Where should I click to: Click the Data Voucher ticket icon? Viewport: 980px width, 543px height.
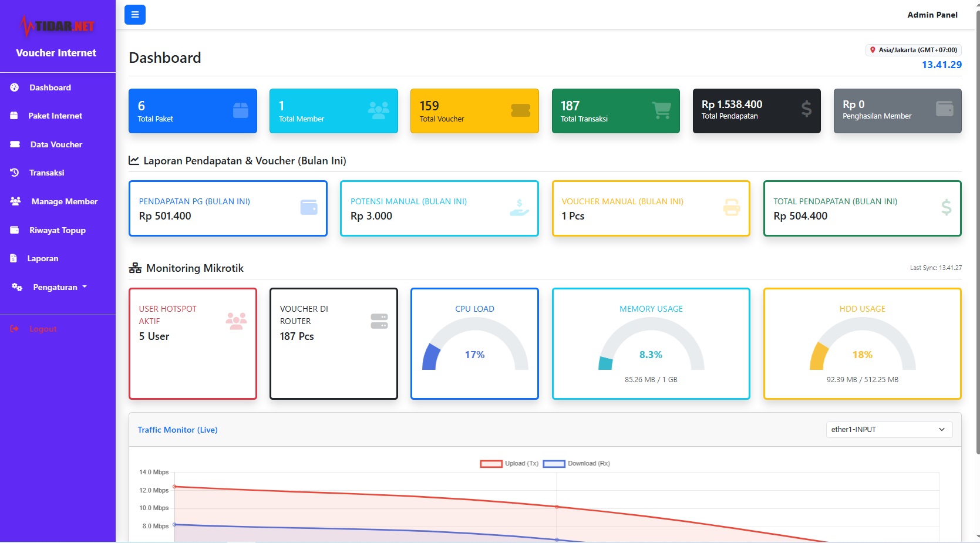click(15, 144)
